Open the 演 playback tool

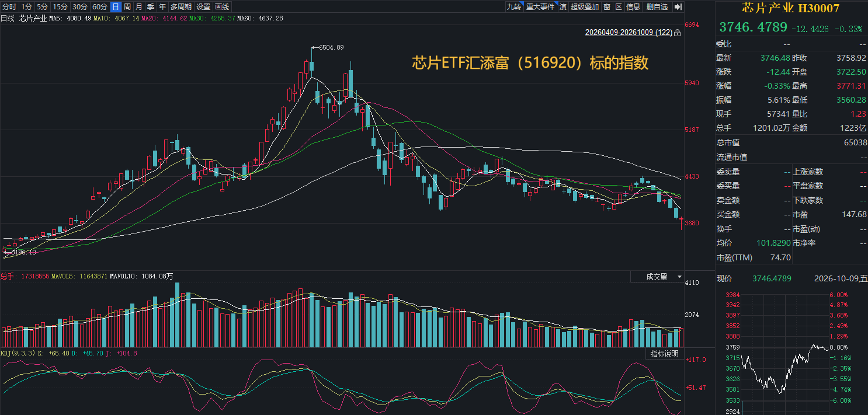(x=563, y=7)
